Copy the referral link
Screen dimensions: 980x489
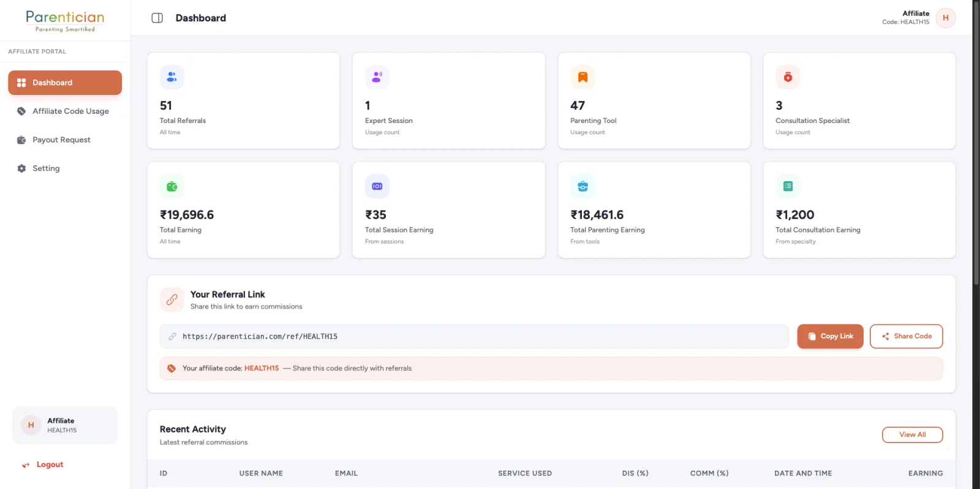[x=830, y=336]
